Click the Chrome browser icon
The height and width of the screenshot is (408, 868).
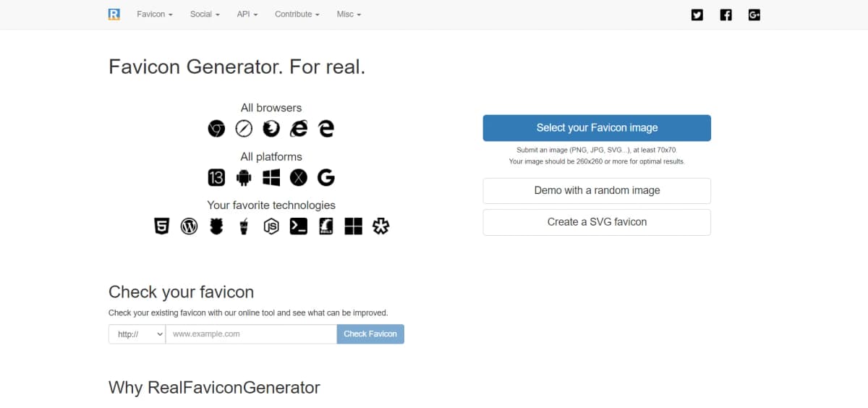click(216, 129)
